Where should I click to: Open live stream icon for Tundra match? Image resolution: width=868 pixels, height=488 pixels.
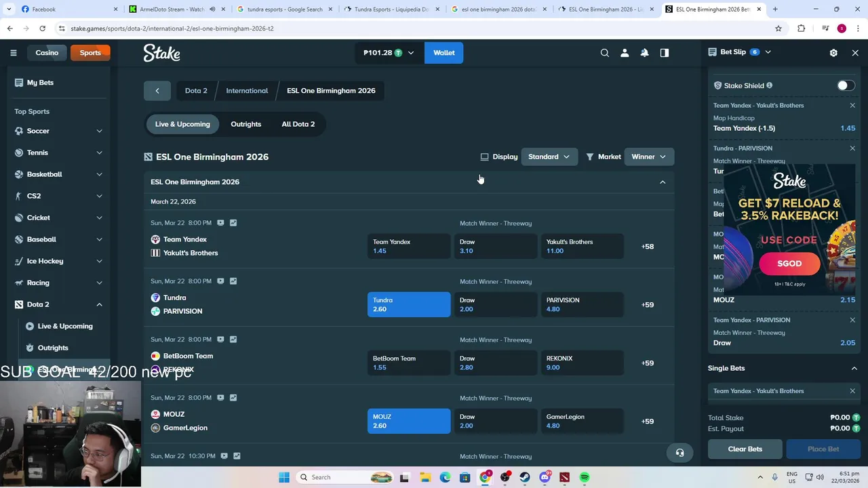220,281
